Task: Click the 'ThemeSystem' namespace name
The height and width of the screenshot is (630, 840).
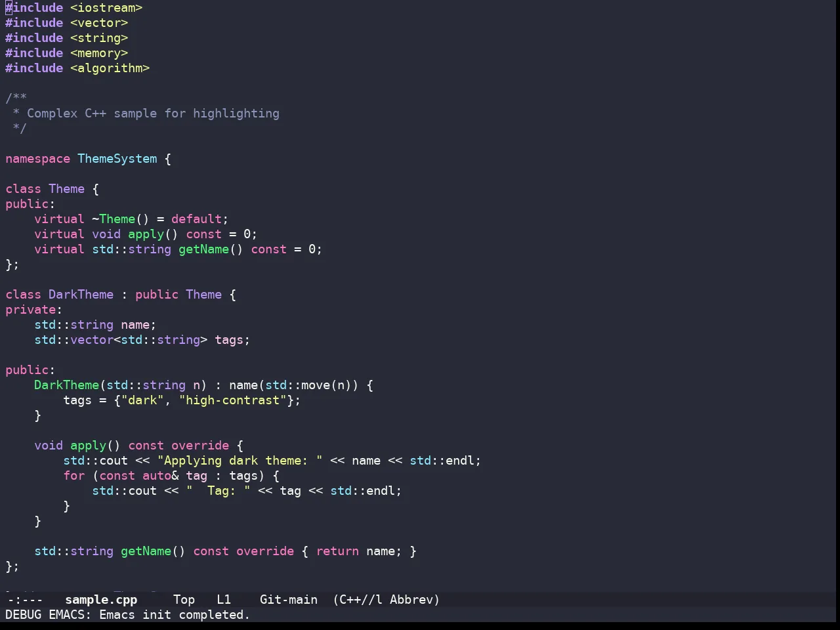Action: click(117, 159)
